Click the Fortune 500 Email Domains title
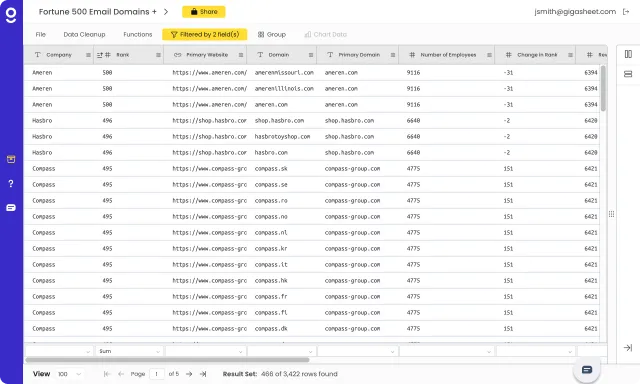 [x=98, y=12]
